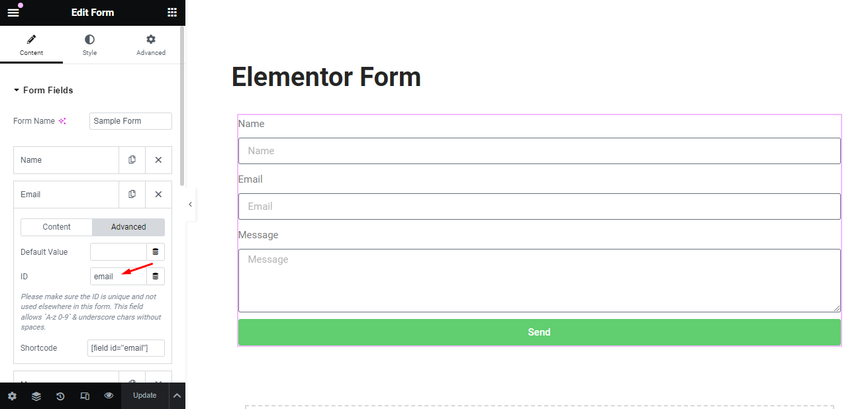The width and height of the screenshot is (868, 409).
Task: Remove the Name field item
Action: pyautogui.click(x=158, y=160)
